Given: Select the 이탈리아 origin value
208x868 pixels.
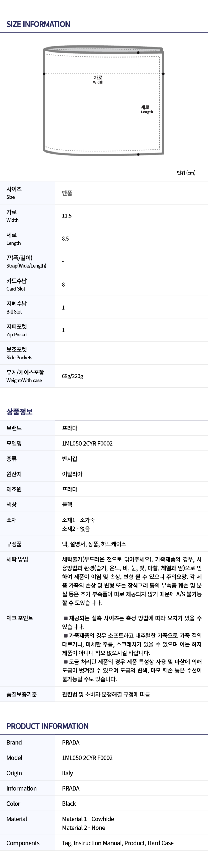Looking at the screenshot, I should tap(72, 474).
